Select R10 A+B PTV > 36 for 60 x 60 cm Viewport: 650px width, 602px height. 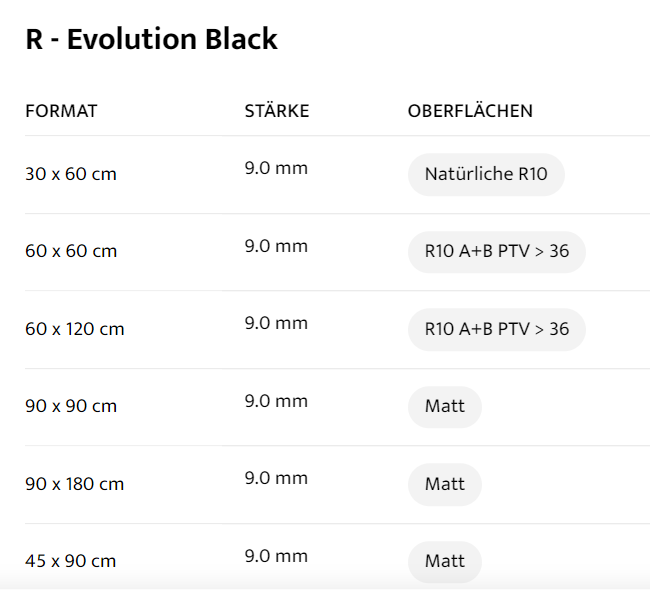[496, 252]
